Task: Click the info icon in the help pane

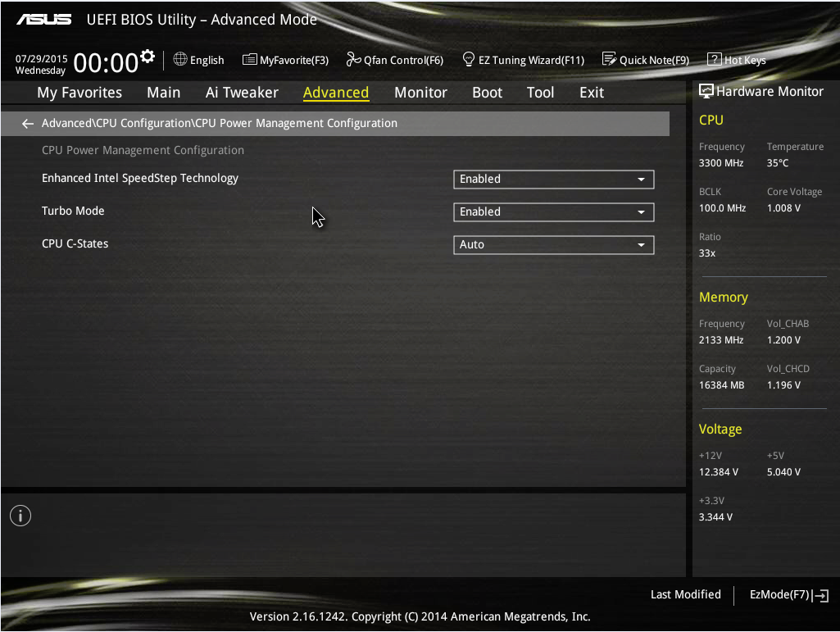Action: pos(20,516)
